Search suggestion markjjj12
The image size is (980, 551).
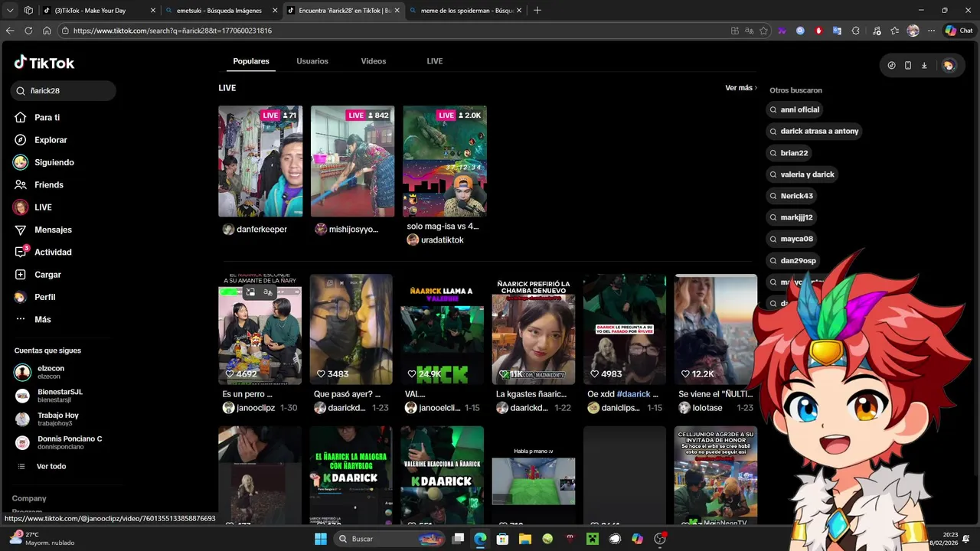pos(792,217)
